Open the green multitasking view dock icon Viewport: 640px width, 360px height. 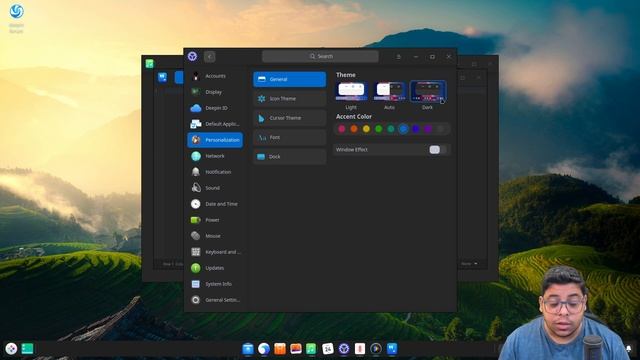coord(27,349)
